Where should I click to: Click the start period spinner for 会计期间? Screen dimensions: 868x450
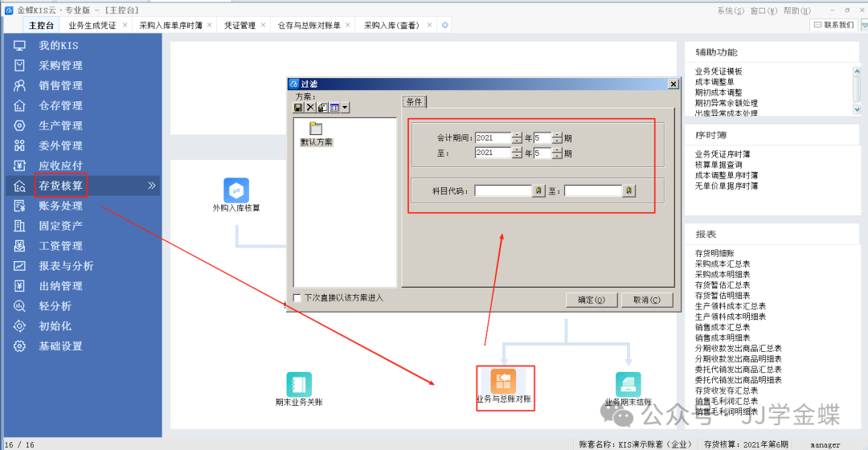[x=557, y=138]
